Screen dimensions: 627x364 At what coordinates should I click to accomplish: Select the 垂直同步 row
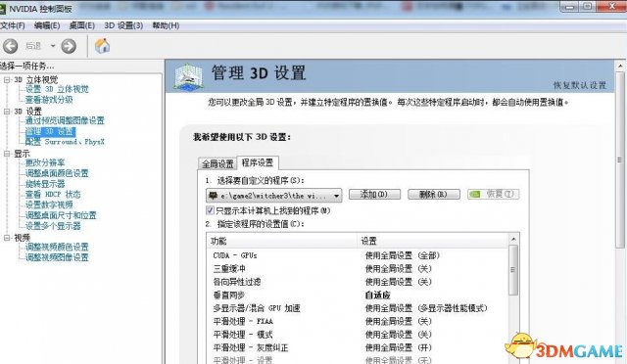tap(358, 295)
